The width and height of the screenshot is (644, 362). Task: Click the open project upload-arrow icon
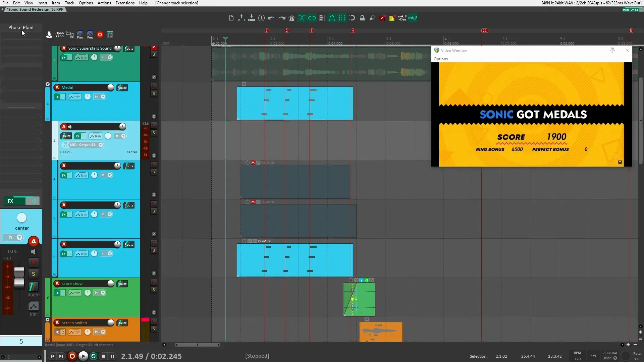tap(241, 18)
